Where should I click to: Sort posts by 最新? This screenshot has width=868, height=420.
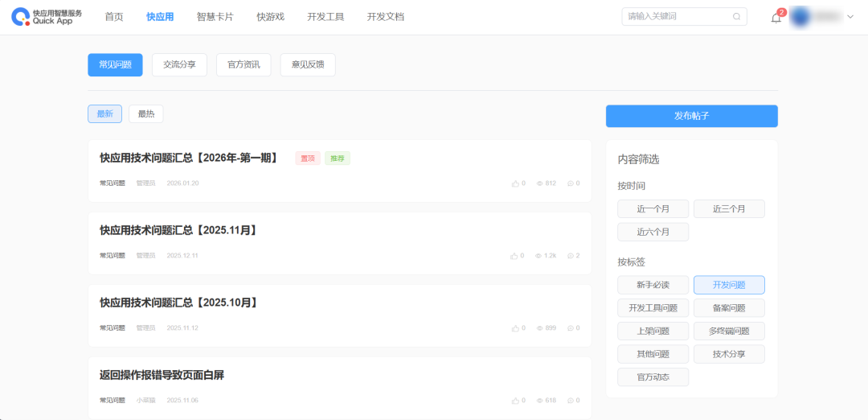(x=104, y=113)
